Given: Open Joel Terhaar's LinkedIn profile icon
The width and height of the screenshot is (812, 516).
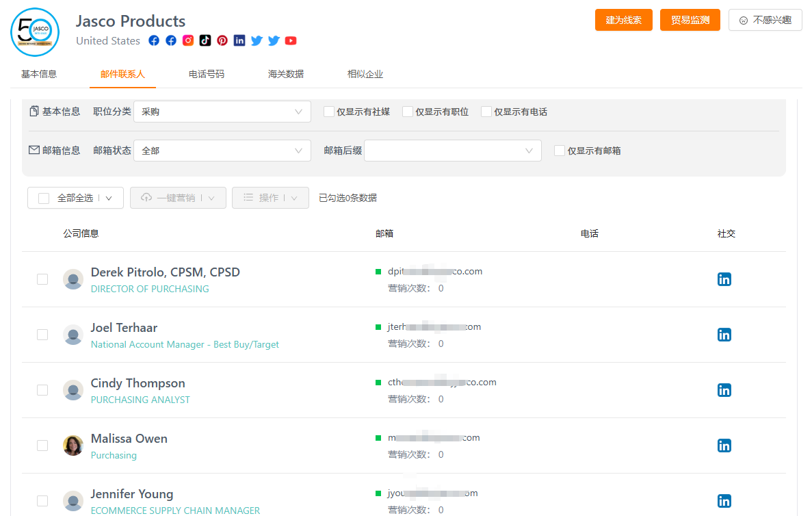Looking at the screenshot, I should tap(724, 335).
